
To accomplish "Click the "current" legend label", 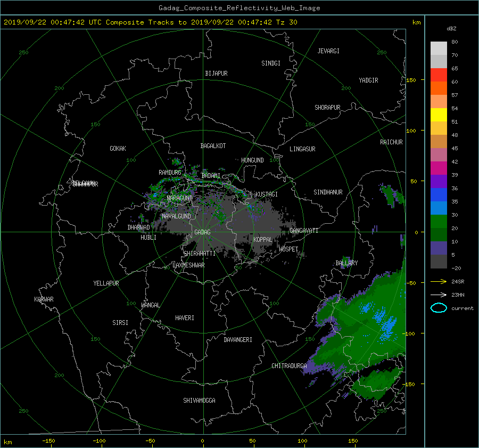I will [x=463, y=308].
